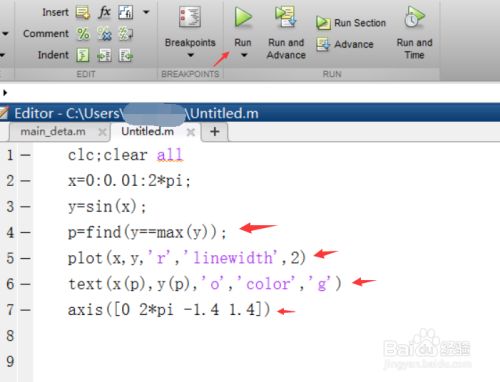Close the Untitled.m tab
This screenshot has width=500, height=382.
tap(191, 132)
